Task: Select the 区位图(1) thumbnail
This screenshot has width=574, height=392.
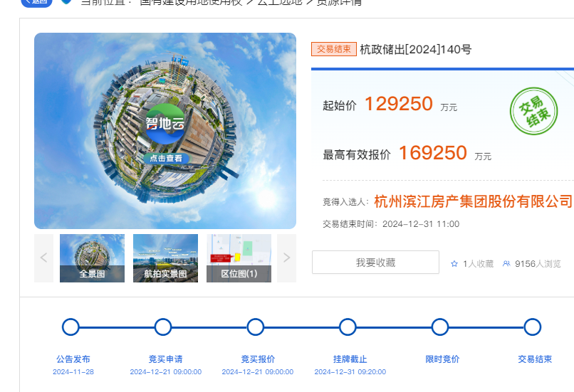Action: 239,258
